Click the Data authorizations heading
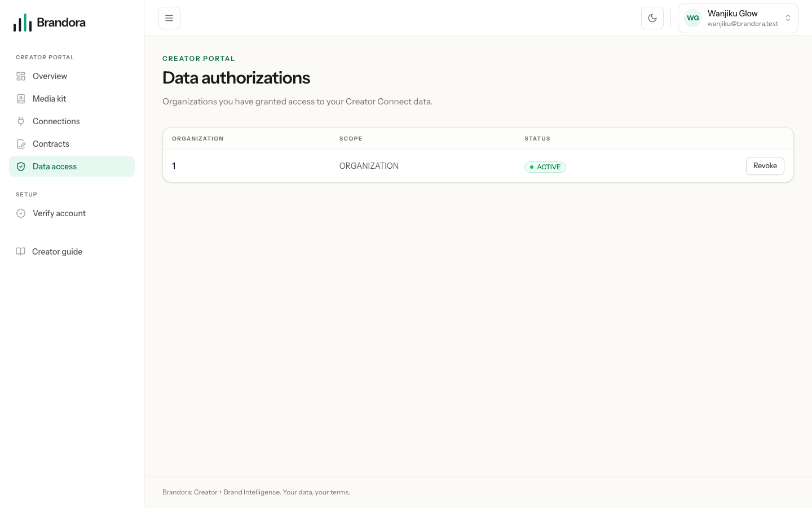The height and width of the screenshot is (508, 812). [236, 78]
